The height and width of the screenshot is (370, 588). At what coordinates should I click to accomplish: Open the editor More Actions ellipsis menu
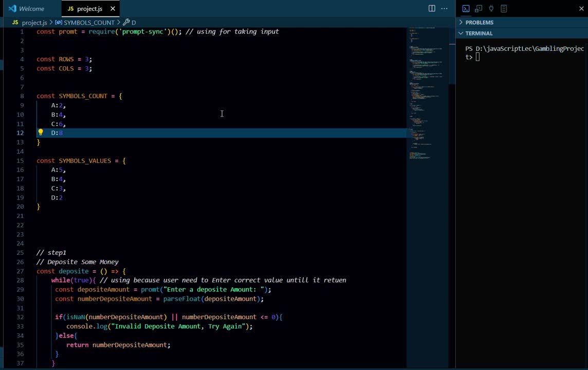click(444, 9)
